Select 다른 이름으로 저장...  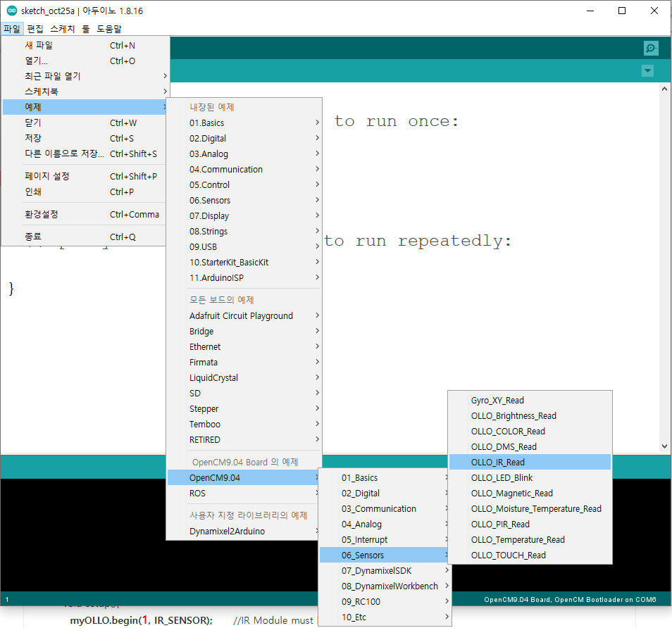pyautogui.click(x=84, y=153)
